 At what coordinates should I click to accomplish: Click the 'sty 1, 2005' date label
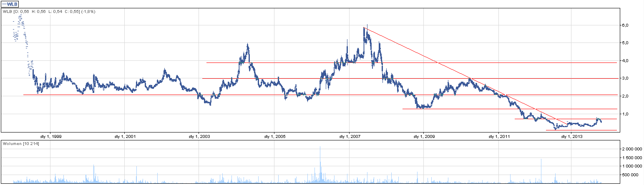(274, 136)
